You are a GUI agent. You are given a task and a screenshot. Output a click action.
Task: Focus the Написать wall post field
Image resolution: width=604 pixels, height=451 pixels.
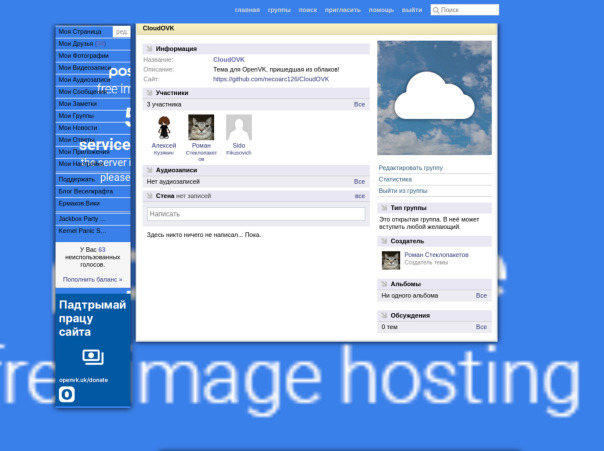(x=256, y=214)
